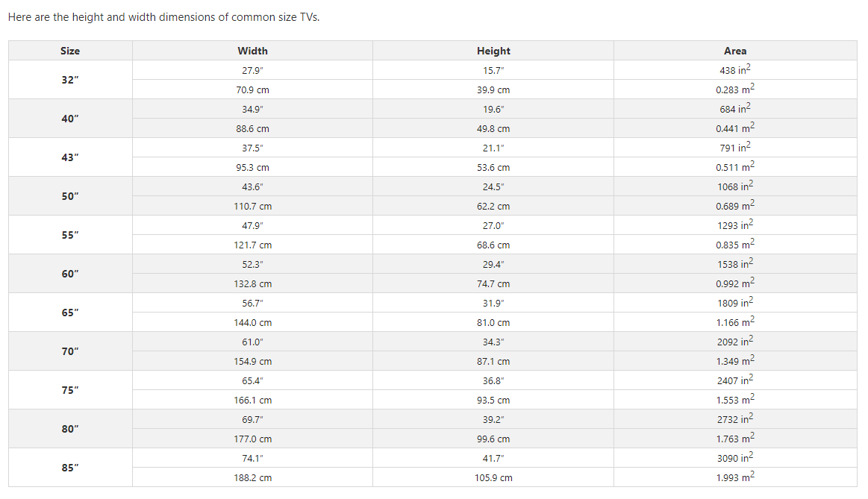The height and width of the screenshot is (499, 868).
Task: Click the Height column header
Action: pos(493,51)
